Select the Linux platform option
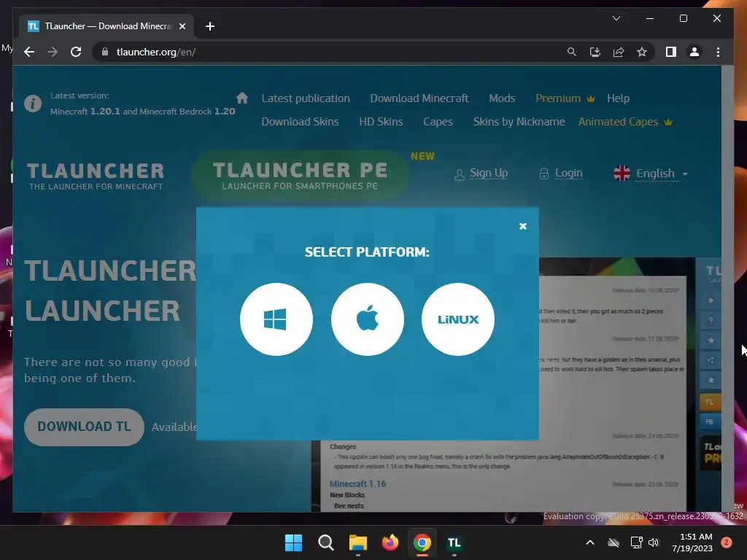This screenshot has width=747, height=560. (458, 319)
